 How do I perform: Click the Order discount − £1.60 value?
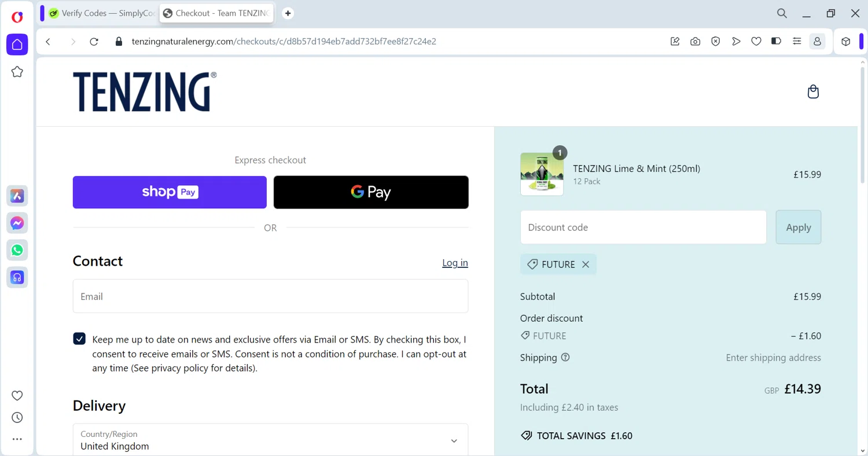(x=806, y=336)
